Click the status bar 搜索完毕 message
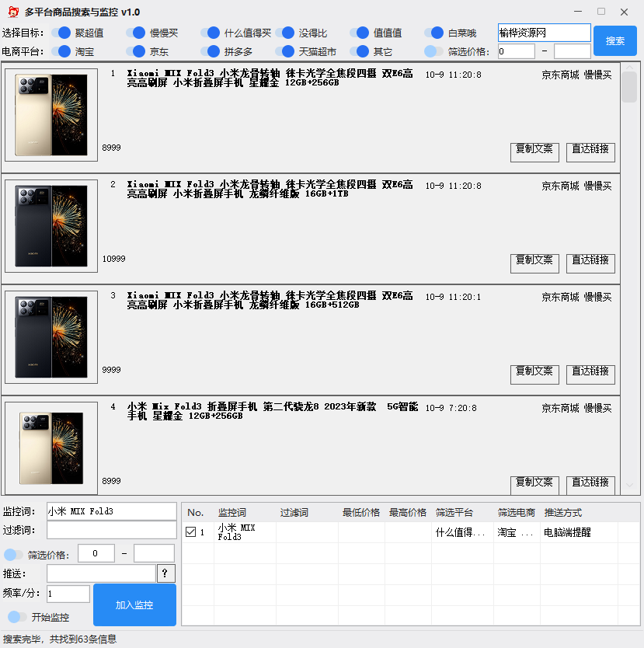 click(x=60, y=639)
